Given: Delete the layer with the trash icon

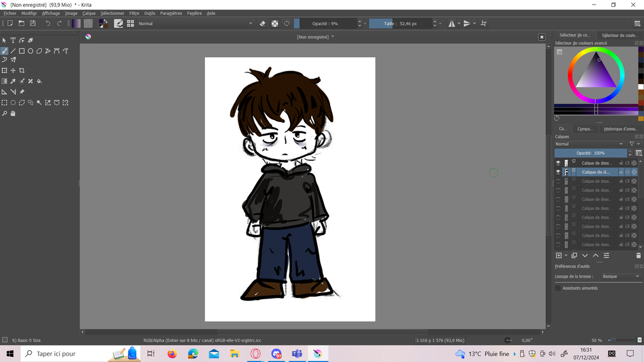Looking at the screenshot, I should [x=638, y=256].
